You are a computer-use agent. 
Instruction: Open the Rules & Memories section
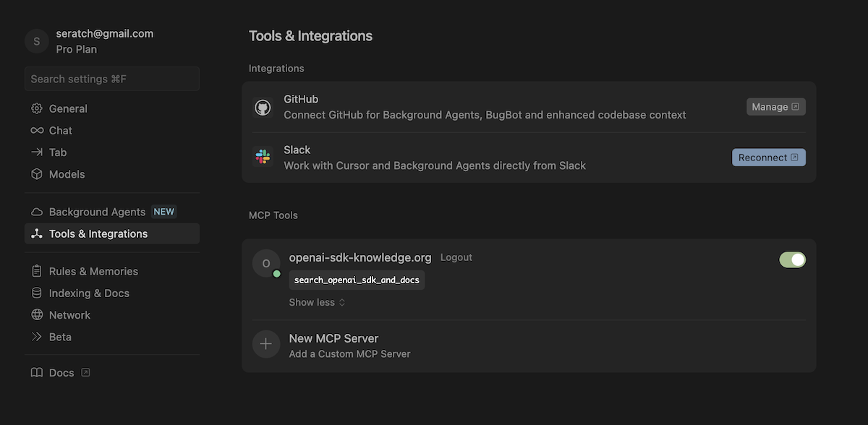click(93, 270)
